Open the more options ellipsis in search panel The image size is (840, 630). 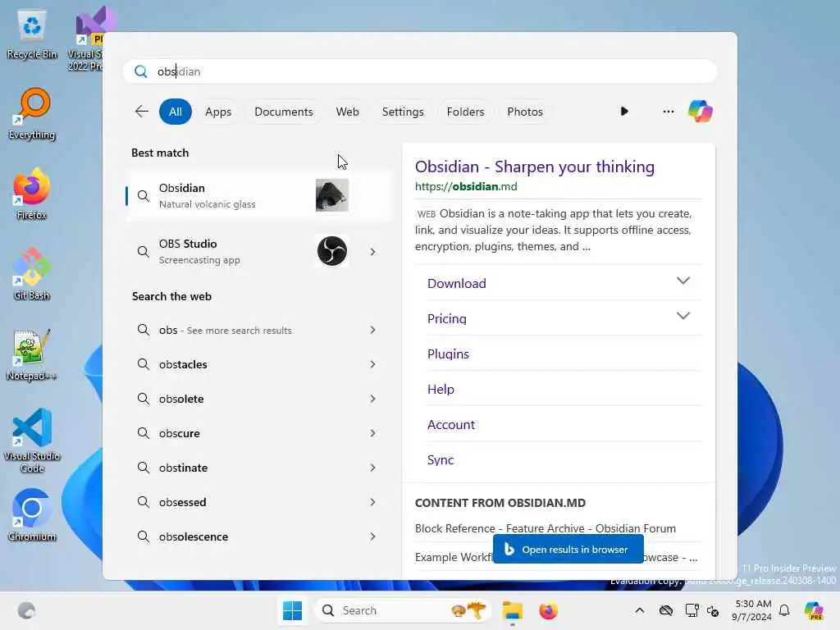coord(668,112)
